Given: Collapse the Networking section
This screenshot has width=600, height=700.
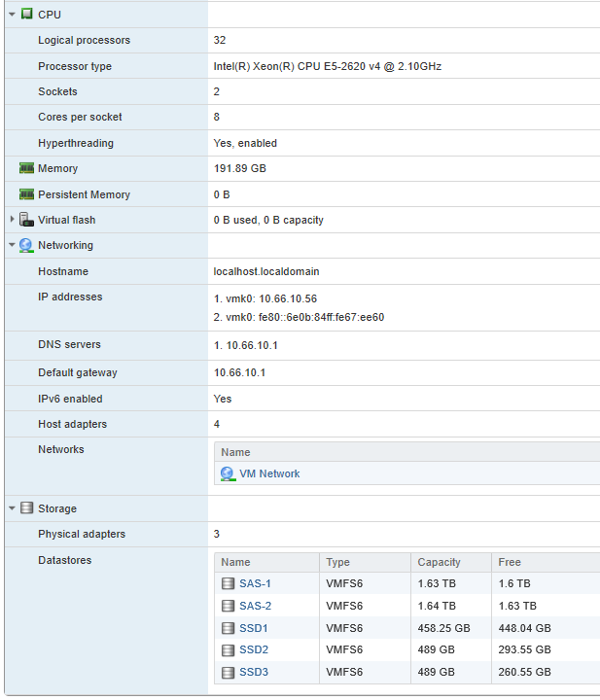Looking at the screenshot, I should pyautogui.click(x=12, y=246).
